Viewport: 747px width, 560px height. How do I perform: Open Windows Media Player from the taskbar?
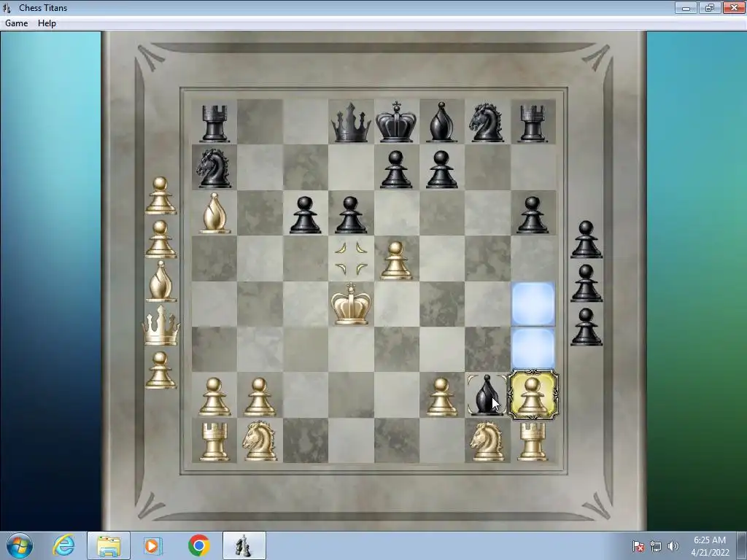coord(153,545)
